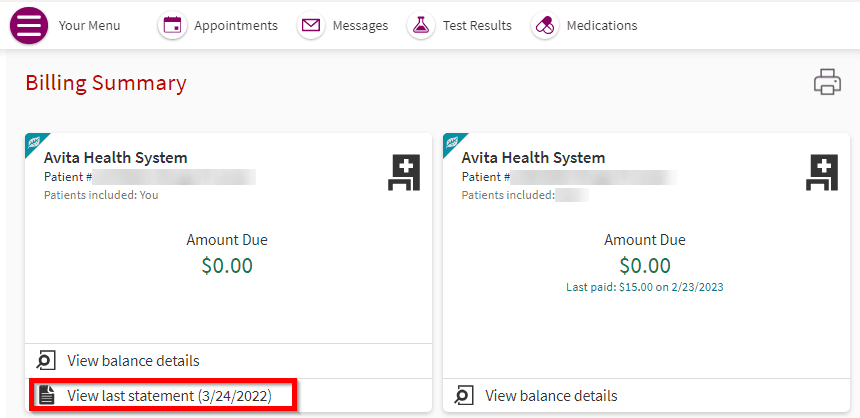Image resolution: width=860 pixels, height=418 pixels.
Task: Go to Medications section
Action: (602, 26)
